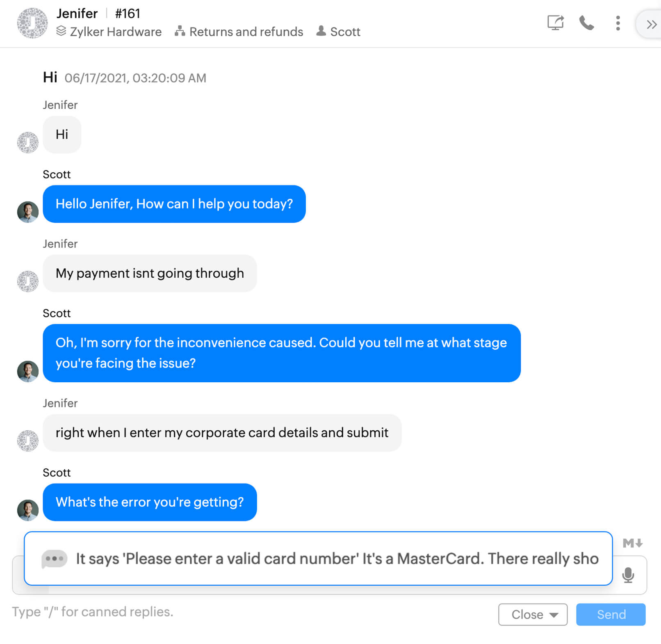
Task: Select the Returns and refunds department
Action: 246,32
